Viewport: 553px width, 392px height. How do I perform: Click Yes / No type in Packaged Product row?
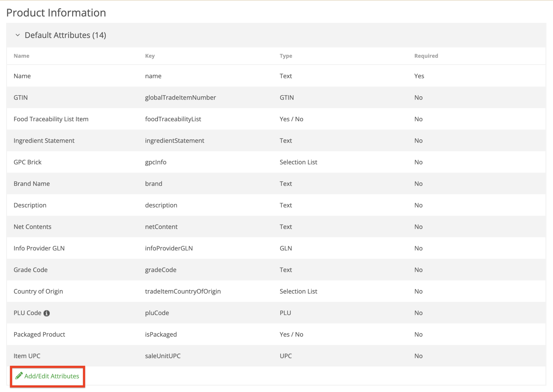pyautogui.click(x=291, y=335)
